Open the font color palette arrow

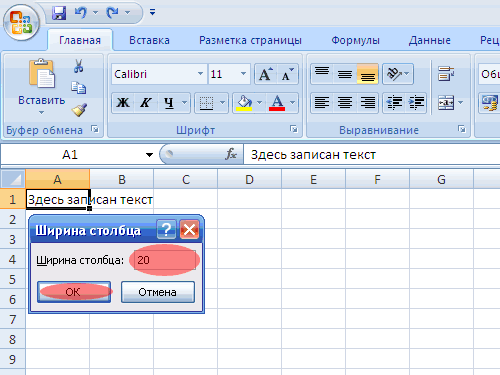(292, 103)
